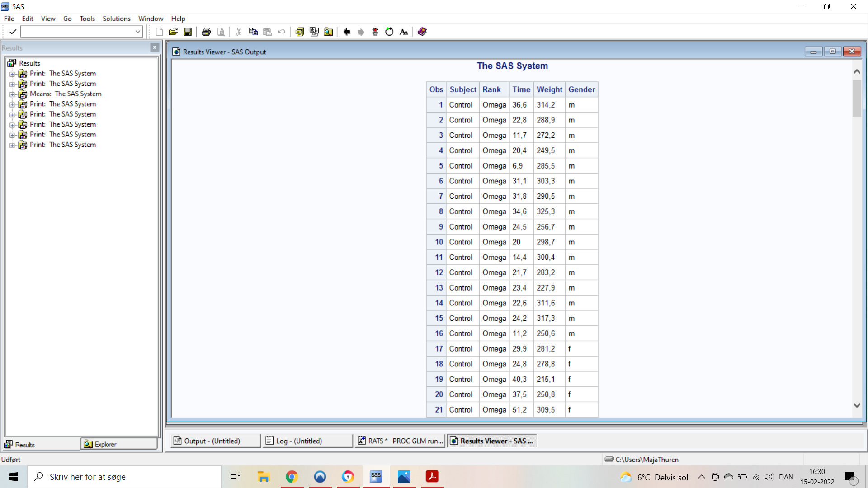The image size is (868, 488).
Task: Click the SAS Help book icon
Action: point(422,32)
